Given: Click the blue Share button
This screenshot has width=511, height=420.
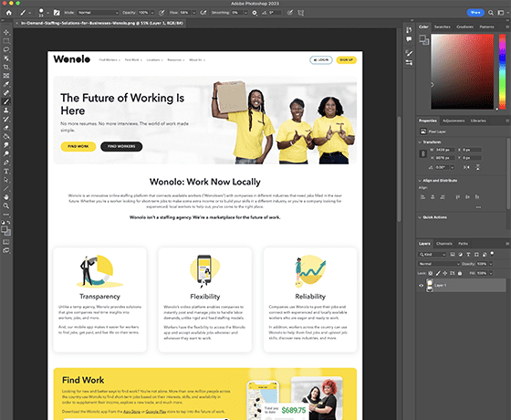Looking at the screenshot, I should click(475, 13).
